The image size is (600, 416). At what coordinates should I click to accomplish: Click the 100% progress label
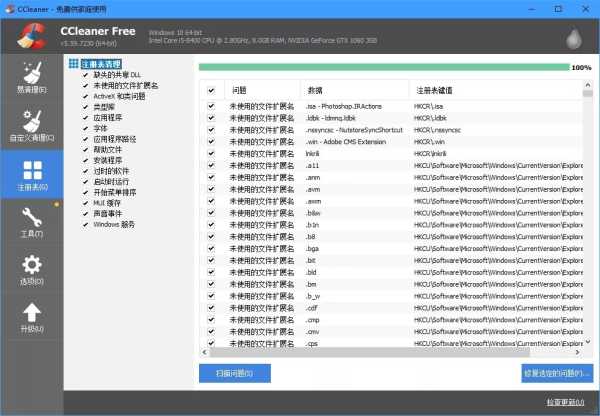pos(581,68)
